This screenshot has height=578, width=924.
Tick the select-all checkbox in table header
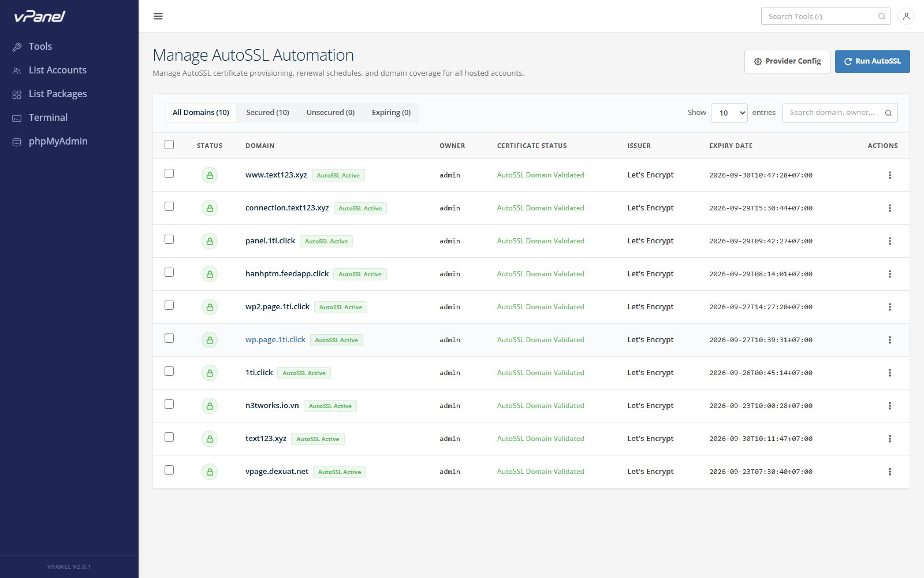coord(169,144)
